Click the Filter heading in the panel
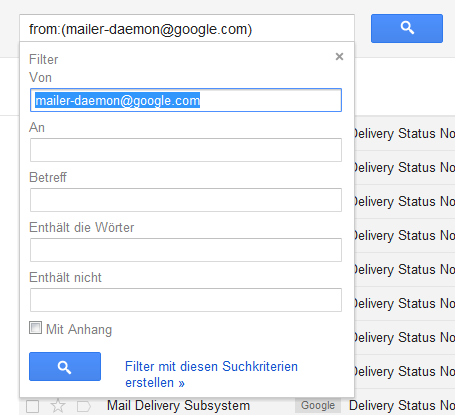Image resolution: width=455 pixels, height=415 pixels. [x=43, y=59]
